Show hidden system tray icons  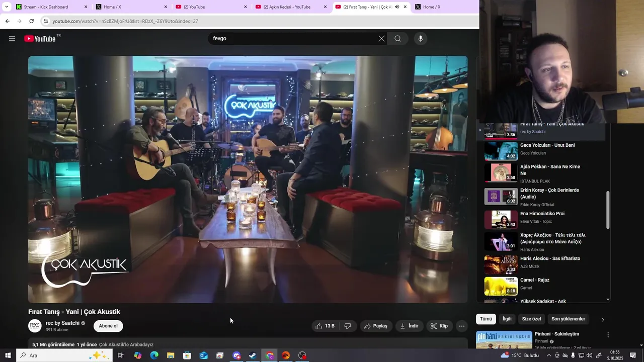pos(549,355)
